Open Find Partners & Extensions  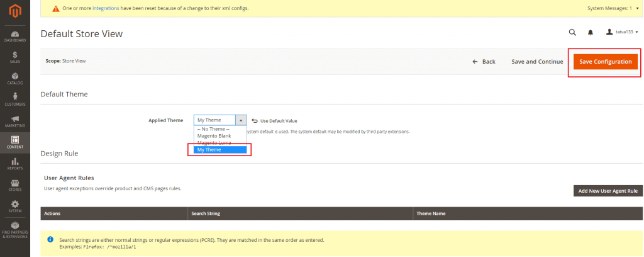tap(15, 231)
